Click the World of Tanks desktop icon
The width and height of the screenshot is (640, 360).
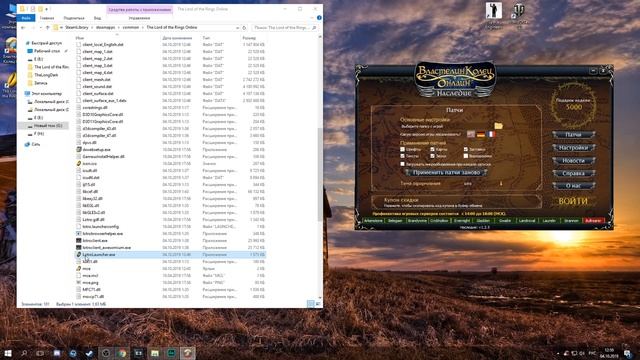click(x=518, y=11)
